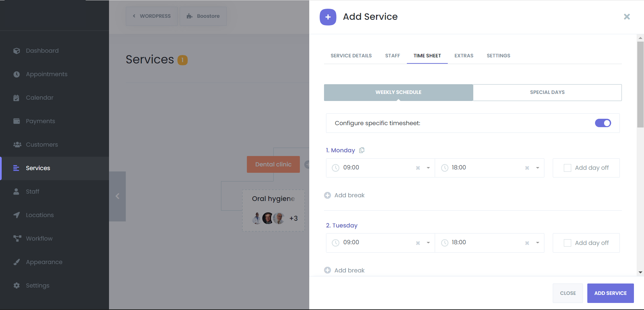Expand Tuesday start time dropdown
The image size is (644, 310).
428,243
